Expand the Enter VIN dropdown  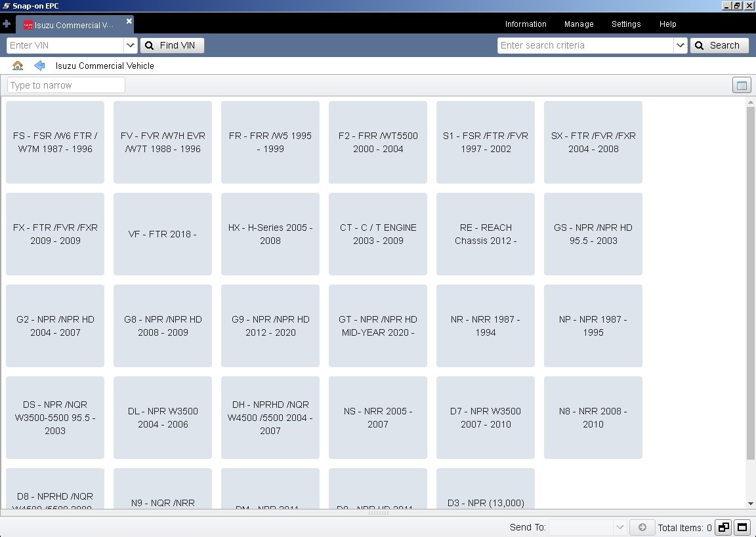tap(130, 45)
